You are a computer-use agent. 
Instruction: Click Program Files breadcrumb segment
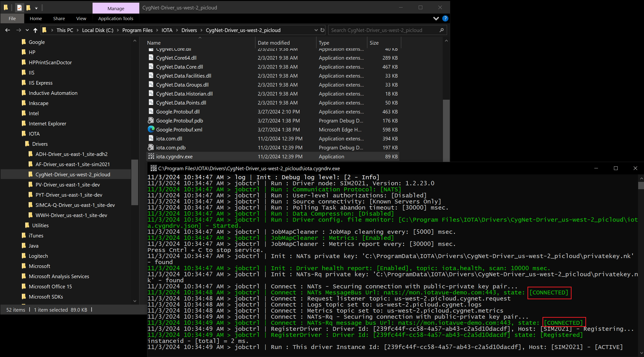click(137, 30)
